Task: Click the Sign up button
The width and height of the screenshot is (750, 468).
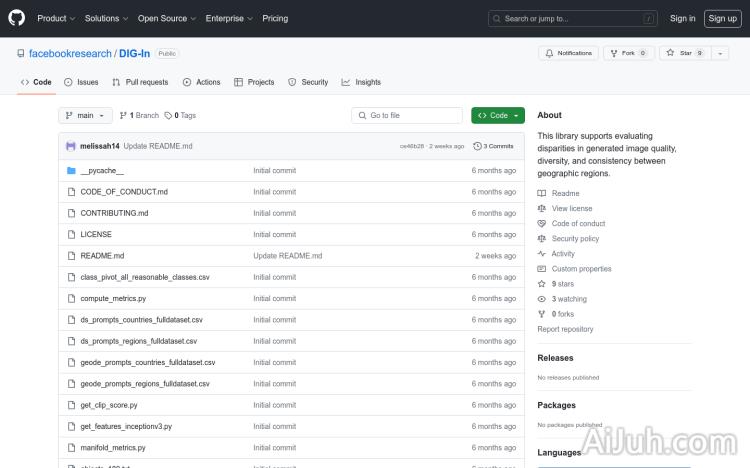Action: click(x=721, y=18)
